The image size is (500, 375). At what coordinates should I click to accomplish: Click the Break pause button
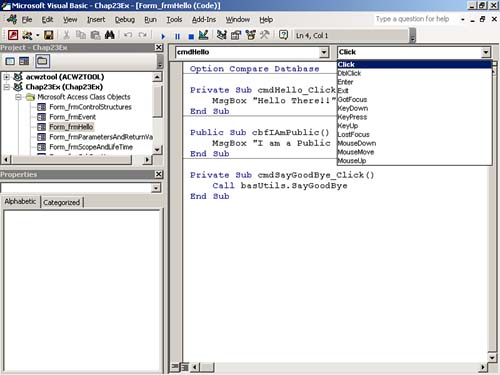tap(177, 36)
